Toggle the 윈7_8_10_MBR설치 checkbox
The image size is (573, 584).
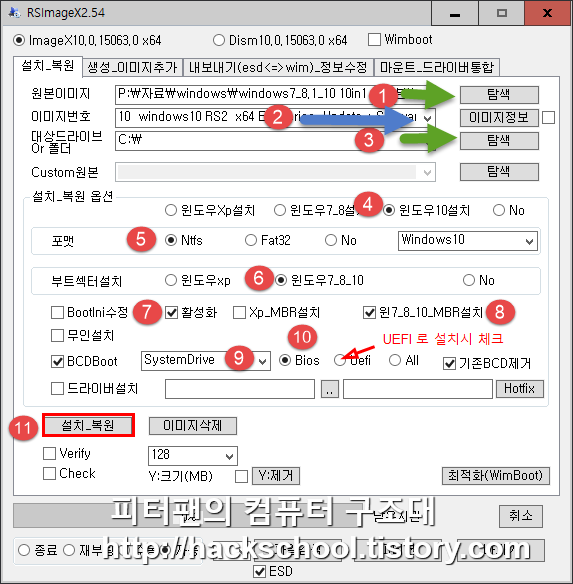click(x=369, y=312)
